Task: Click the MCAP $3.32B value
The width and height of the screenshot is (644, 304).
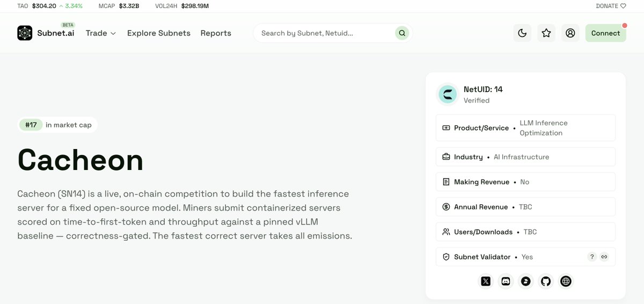Action: click(x=129, y=6)
